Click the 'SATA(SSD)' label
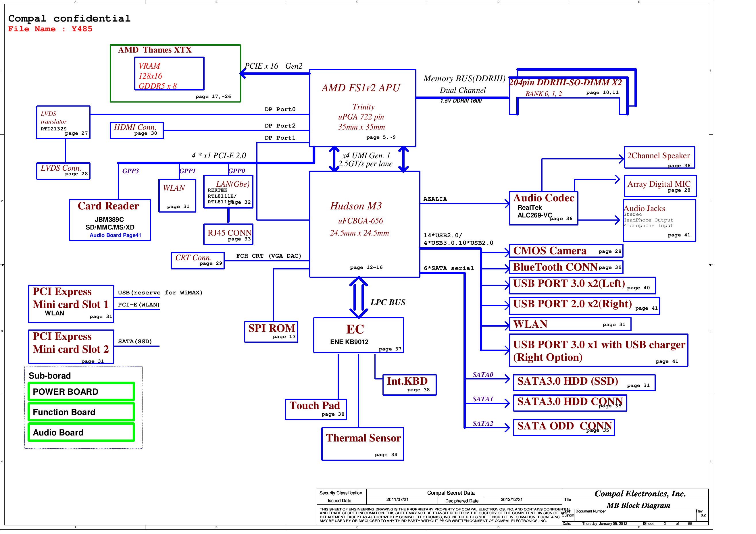The image size is (756, 534). click(x=135, y=342)
